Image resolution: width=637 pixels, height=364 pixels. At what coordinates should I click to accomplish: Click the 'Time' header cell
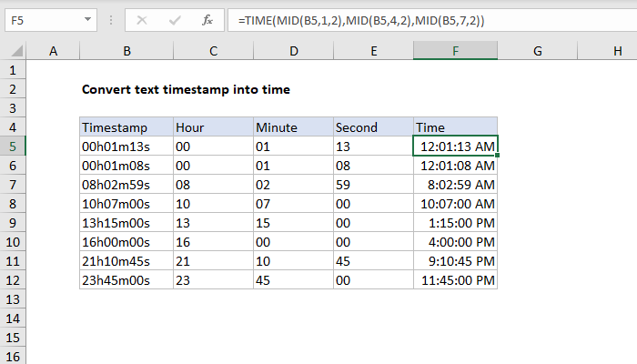[455, 126]
